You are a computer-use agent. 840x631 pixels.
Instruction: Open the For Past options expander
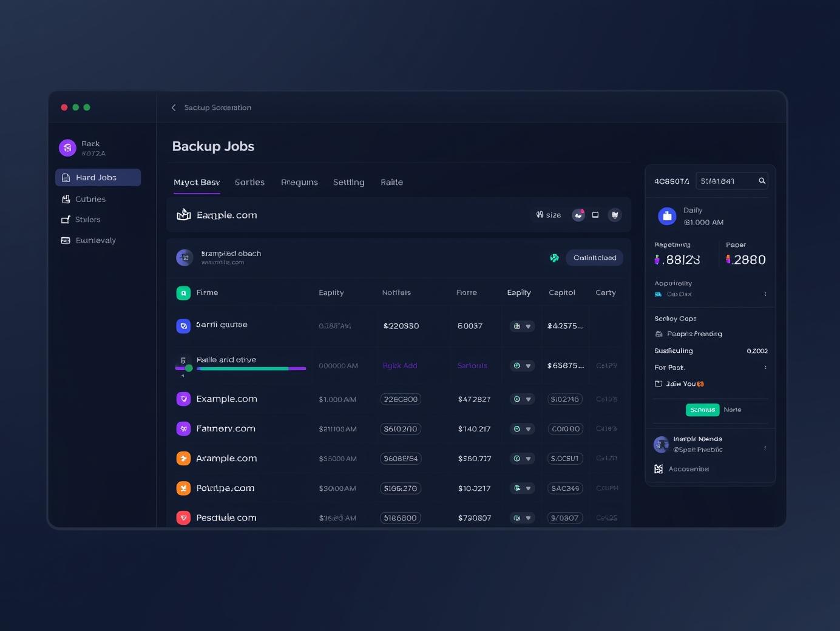click(765, 368)
